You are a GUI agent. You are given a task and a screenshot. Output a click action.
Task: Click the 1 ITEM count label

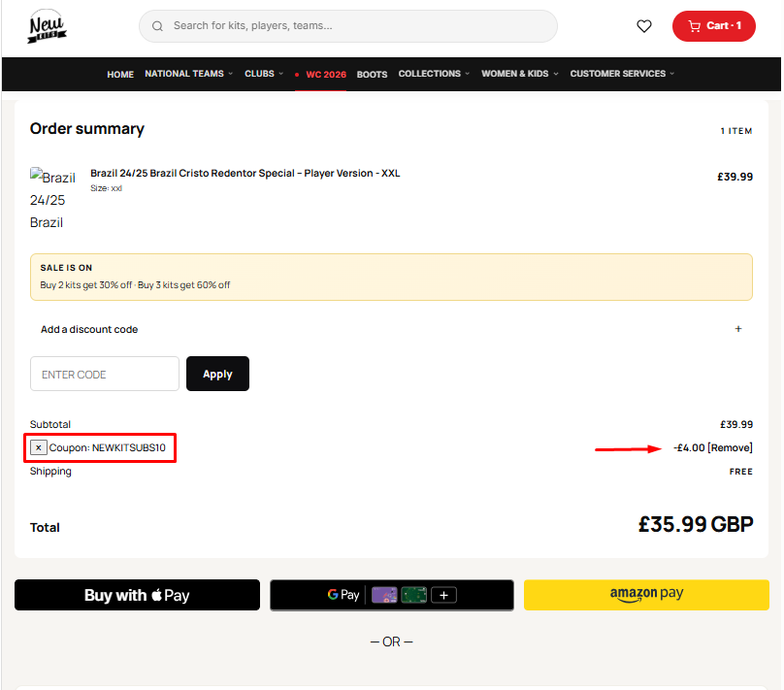736,131
